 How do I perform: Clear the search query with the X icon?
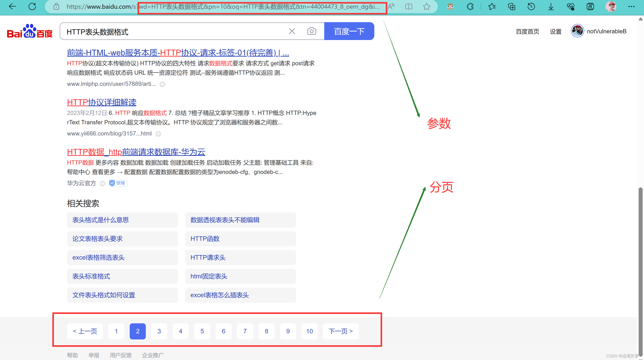click(x=292, y=31)
